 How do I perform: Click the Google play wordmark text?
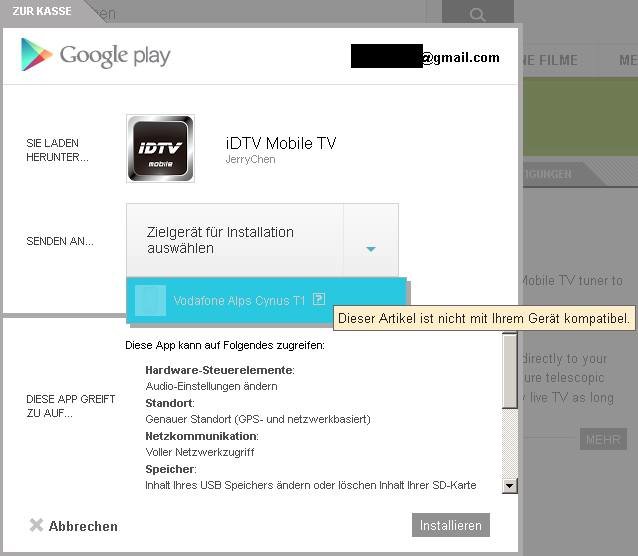pos(115,56)
